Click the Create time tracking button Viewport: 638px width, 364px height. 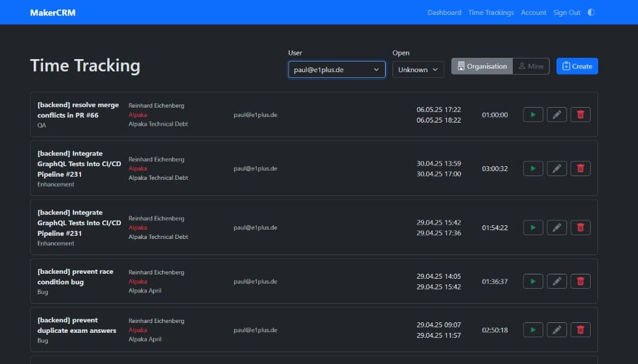click(577, 66)
